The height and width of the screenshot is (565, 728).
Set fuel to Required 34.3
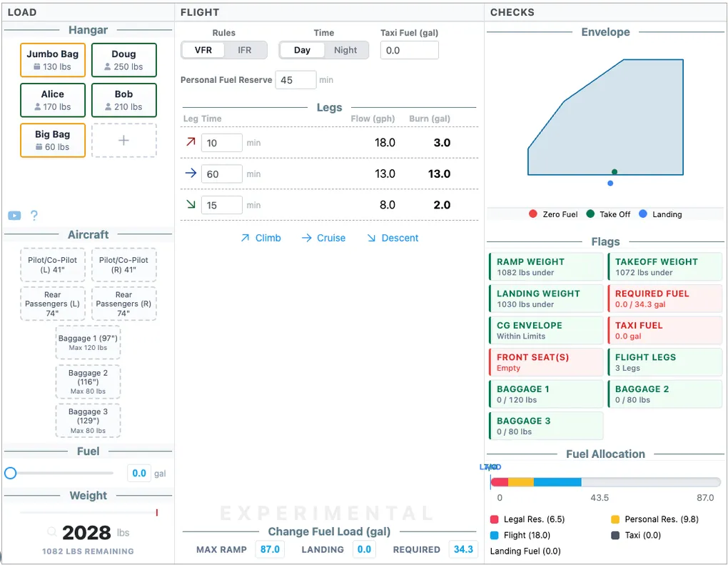[463, 549]
